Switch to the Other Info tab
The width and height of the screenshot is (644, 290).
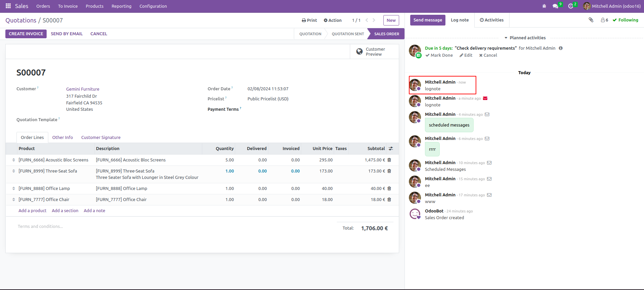tap(62, 138)
